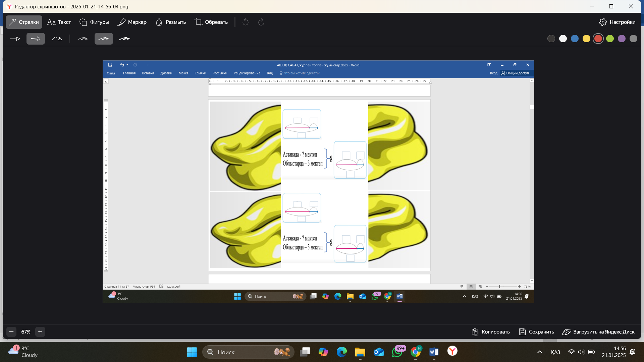644x362 pixels.
Task: Select the Blur (Размыть) tool
Action: tap(171, 22)
